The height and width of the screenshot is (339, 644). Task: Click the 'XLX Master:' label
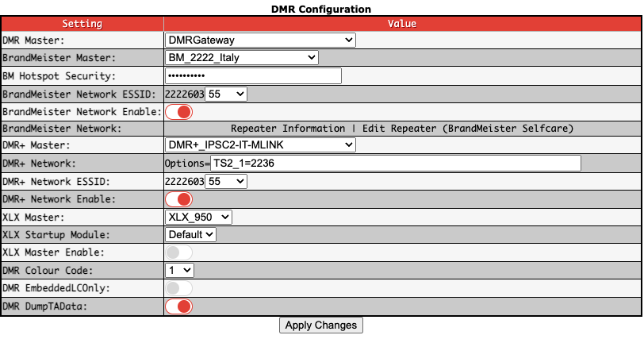tap(33, 218)
